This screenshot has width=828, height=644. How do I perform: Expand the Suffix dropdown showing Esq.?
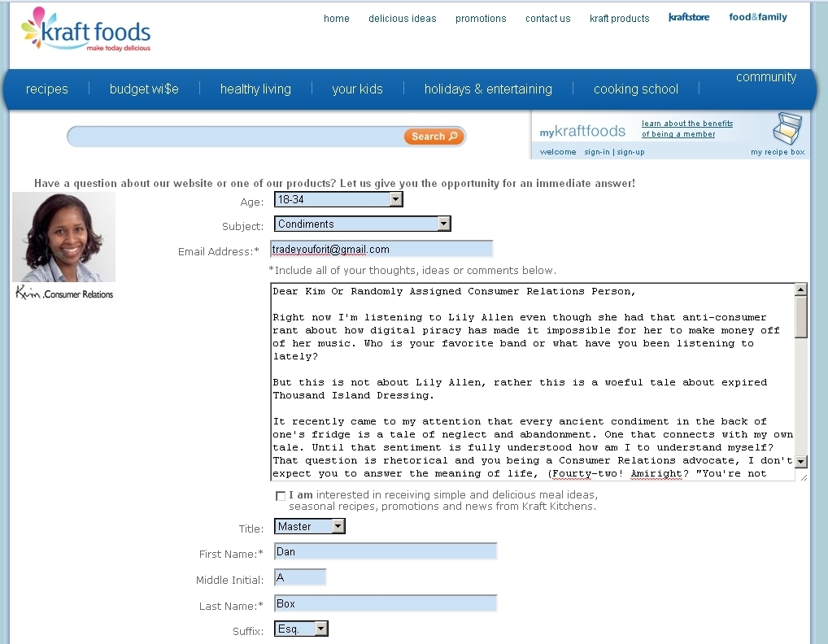tap(301, 629)
